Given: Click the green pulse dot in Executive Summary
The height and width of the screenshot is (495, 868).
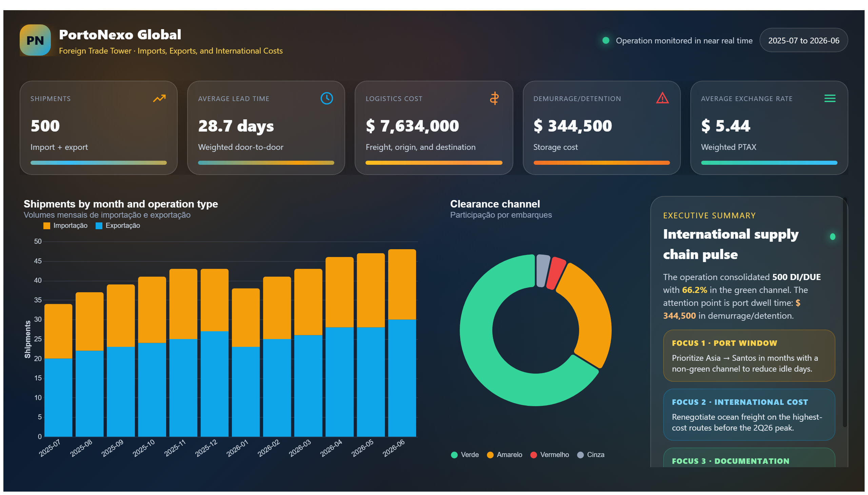Looking at the screenshot, I should point(832,237).
